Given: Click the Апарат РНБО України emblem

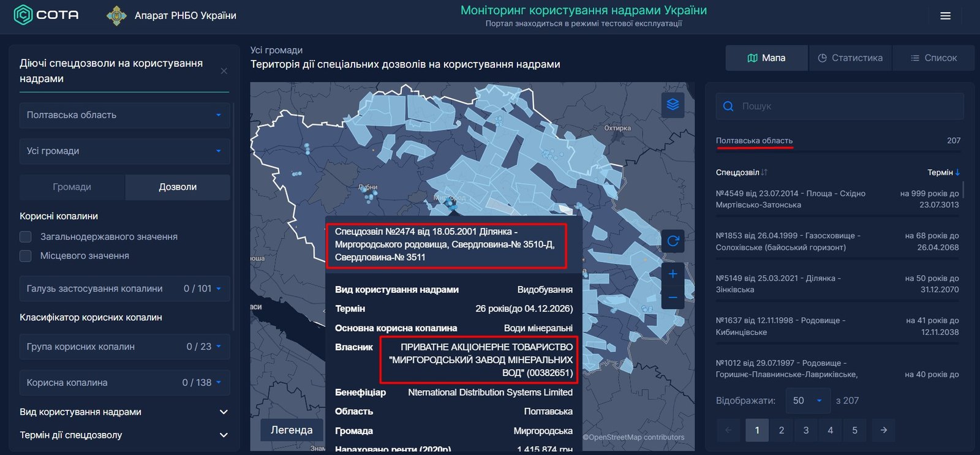Looking at the screenshot, I should pos(116,15).
